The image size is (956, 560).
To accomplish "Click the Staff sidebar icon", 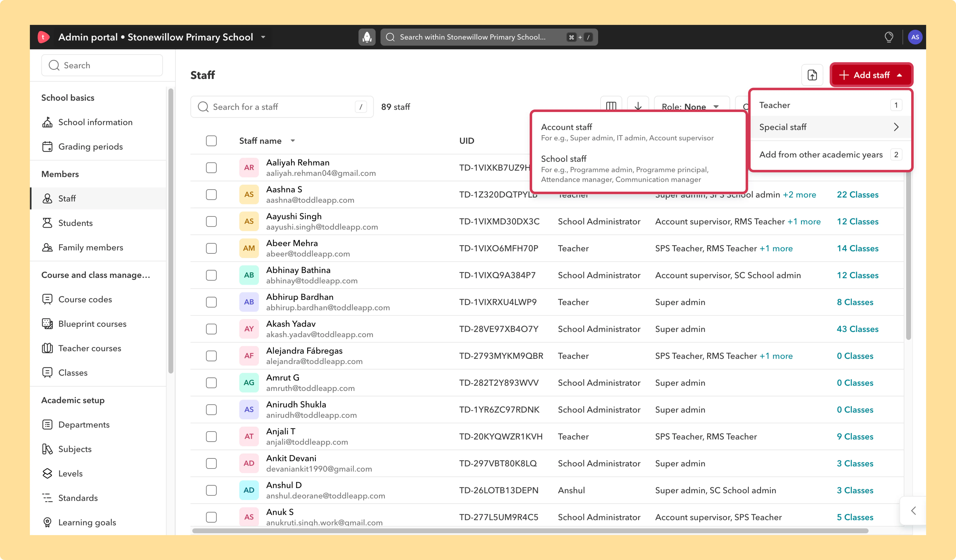I will click(47, 199).
